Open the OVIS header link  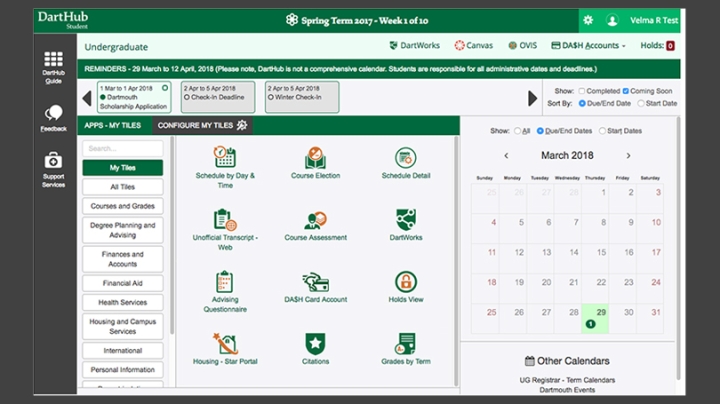point(523,45)
